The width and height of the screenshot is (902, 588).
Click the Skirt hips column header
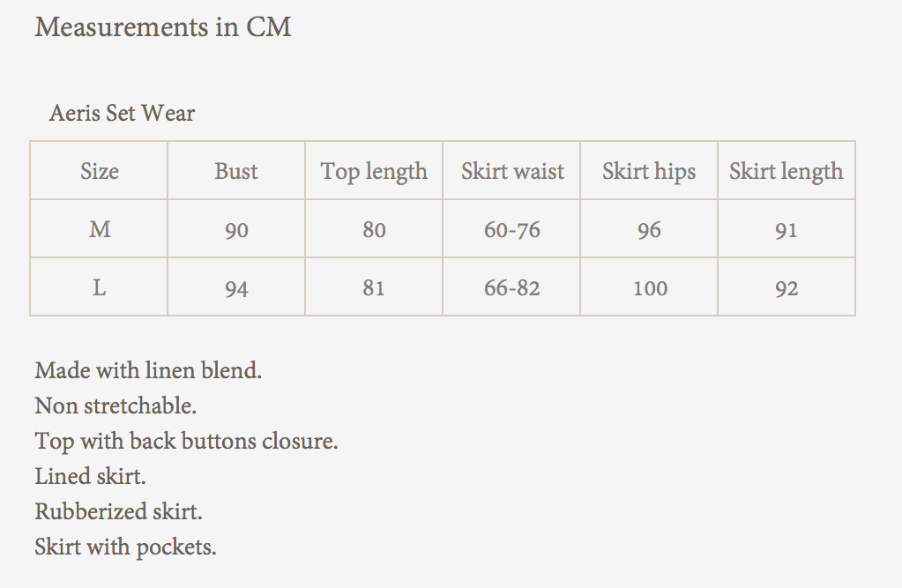[x=649, y=172]
